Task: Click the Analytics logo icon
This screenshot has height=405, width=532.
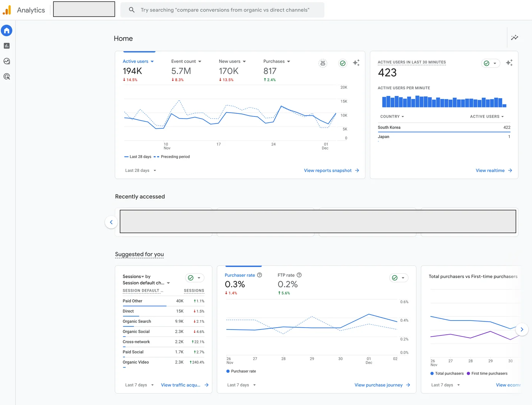Action: tap(7, 10)
